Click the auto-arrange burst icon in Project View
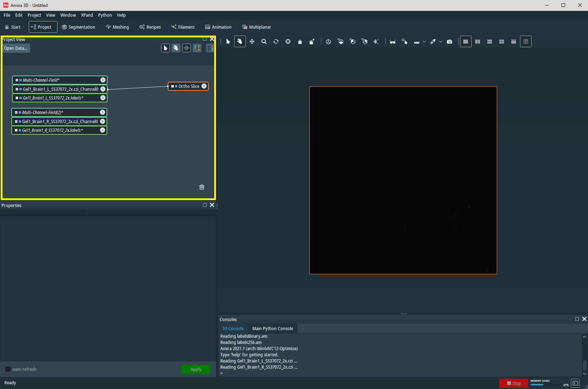The height and width of the screenshot is (389, 588). 187,48
